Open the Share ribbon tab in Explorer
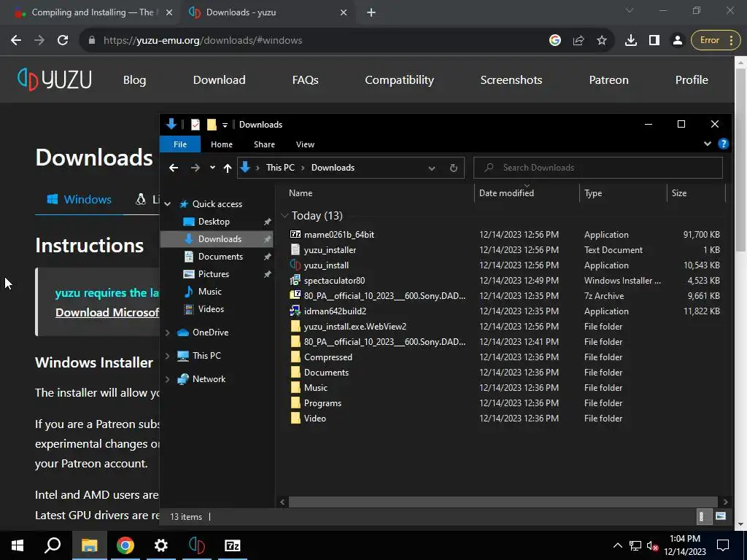747x560 pixels. click(264, 144)
